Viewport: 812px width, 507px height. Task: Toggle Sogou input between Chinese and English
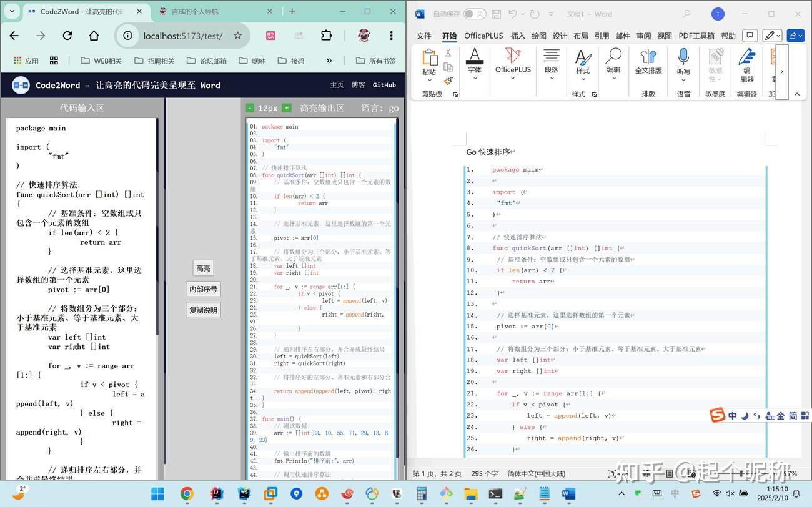coord(733,416)
